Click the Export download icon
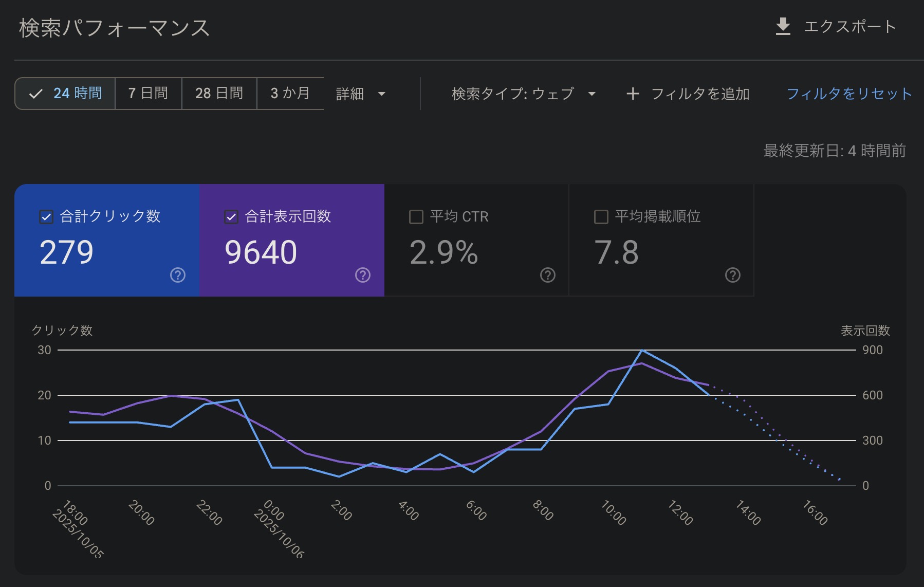Image resolution: width=924 pixels, height=587 pixels. (783, 27)
